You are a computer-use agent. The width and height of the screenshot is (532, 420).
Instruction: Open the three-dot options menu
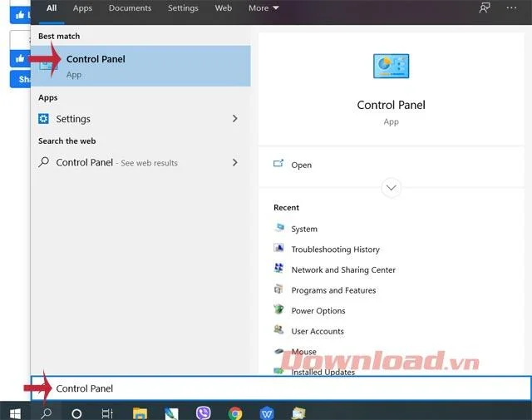[511, 7]
